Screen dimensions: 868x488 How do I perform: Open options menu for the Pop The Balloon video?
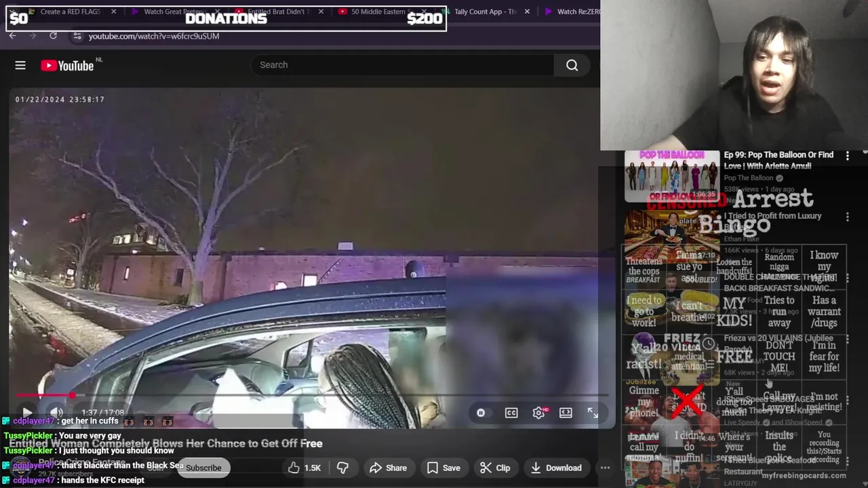[x=847, y=156]
